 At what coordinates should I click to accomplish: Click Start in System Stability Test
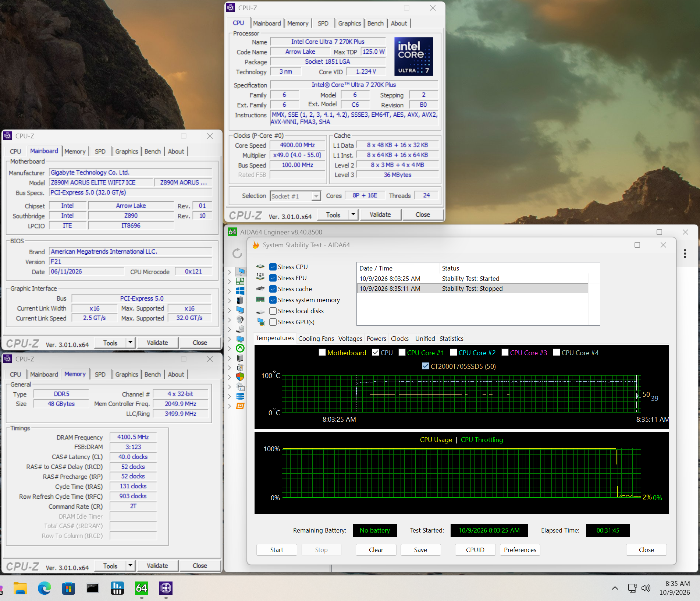[277, 550]
